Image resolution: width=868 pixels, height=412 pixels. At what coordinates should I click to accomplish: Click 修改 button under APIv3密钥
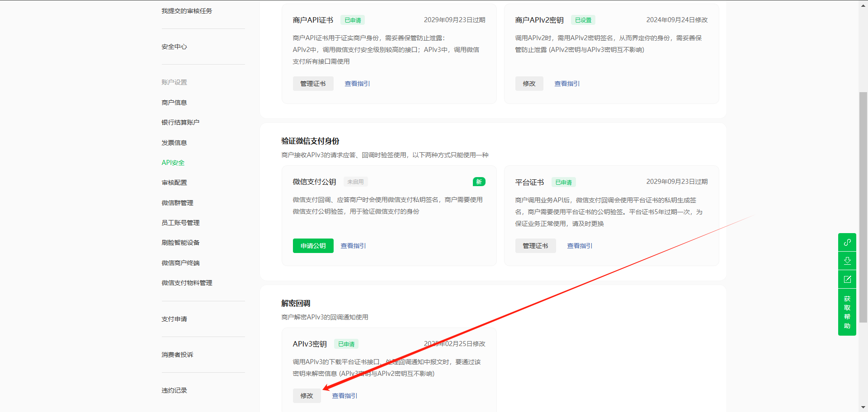pos(307,396)
